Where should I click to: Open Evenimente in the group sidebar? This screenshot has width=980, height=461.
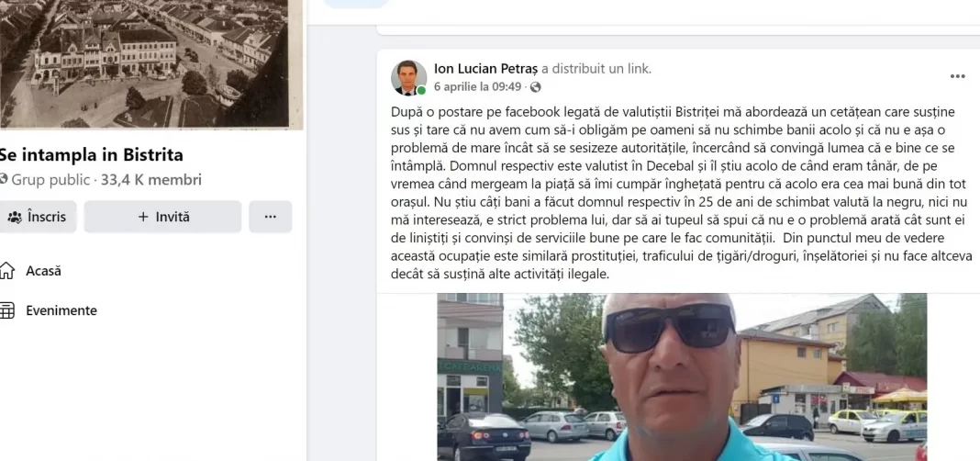coord(61,310)
